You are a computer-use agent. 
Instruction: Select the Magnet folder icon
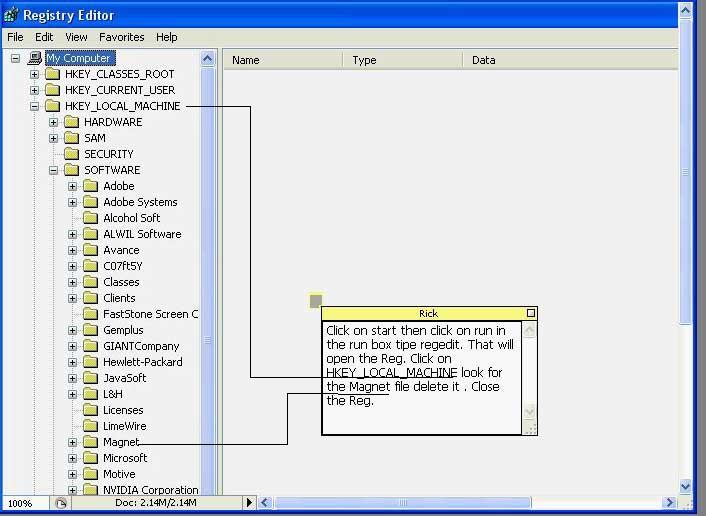point(90,442)
